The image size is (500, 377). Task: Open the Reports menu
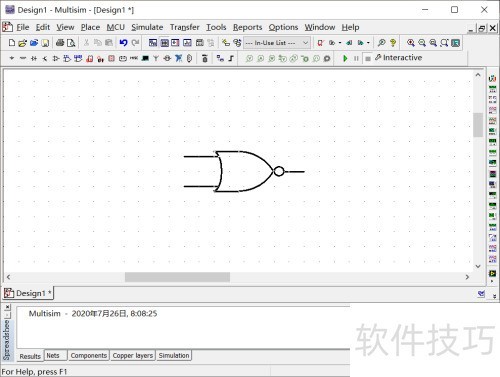(247, 27)
